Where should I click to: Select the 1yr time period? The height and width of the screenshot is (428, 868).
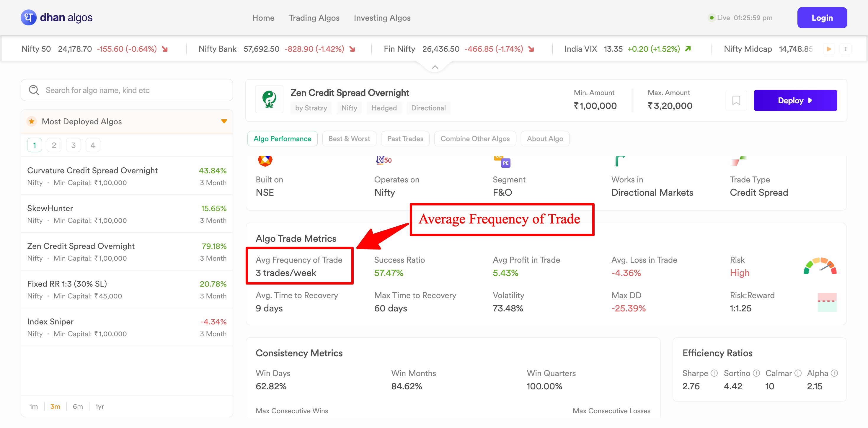click(99, 406)
